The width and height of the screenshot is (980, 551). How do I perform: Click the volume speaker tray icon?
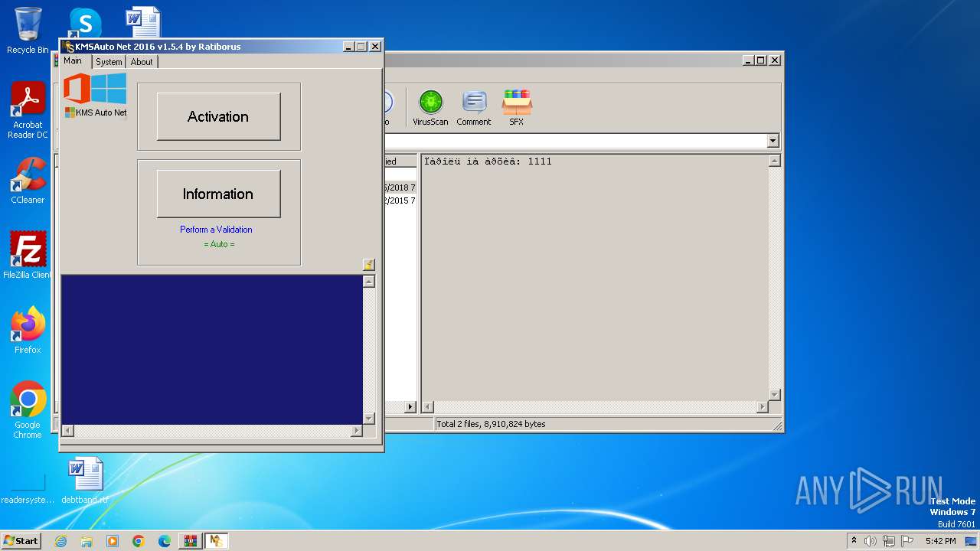pyautogui.click(x=871, y=541)
